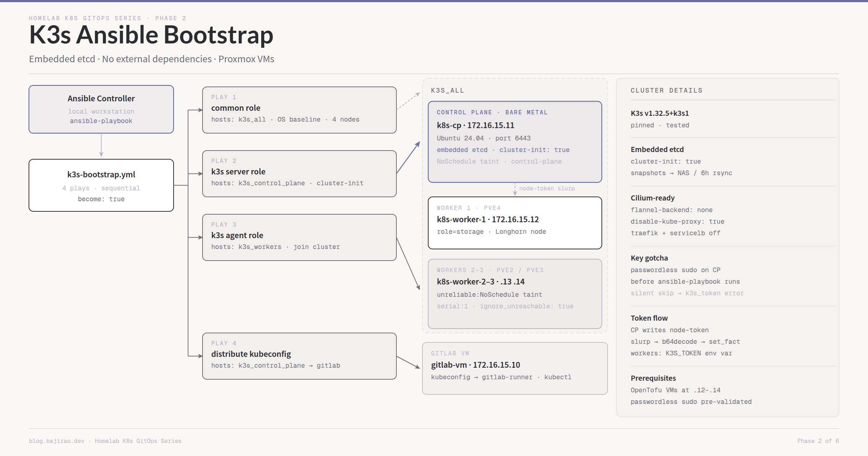
Task: Select the 'k3s agent role' heading
Action: (237, 235)
